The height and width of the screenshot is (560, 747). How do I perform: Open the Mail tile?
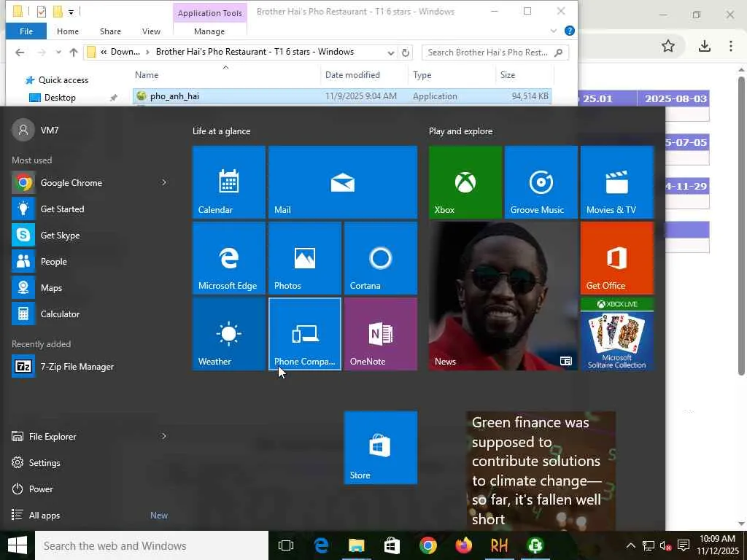coord(343,182)
